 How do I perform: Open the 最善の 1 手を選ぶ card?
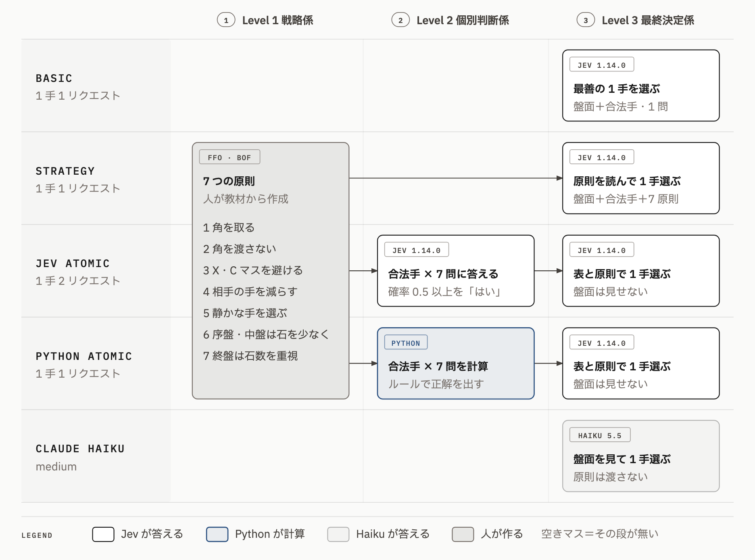point(641,86)
